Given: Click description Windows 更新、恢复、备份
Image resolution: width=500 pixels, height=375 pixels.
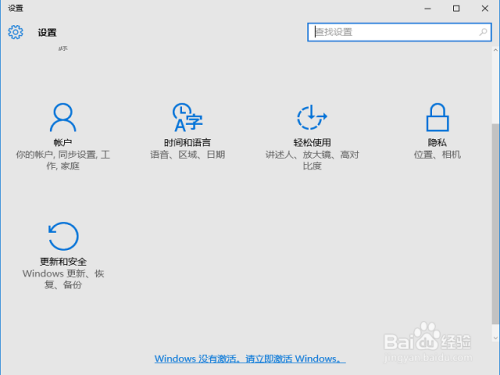Looking at the screenshot, I should 63,279.
